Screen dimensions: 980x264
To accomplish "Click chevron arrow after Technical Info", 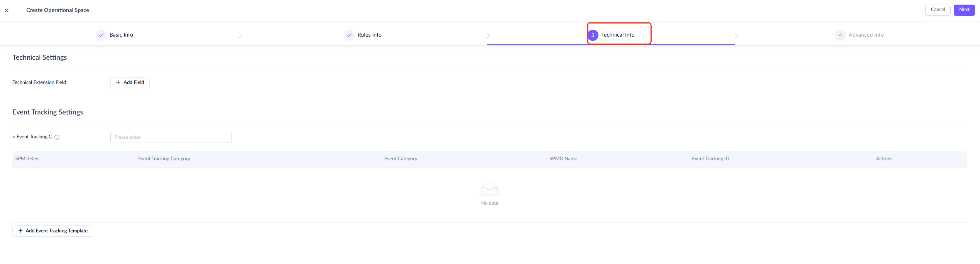I will (x=736, y=35).
